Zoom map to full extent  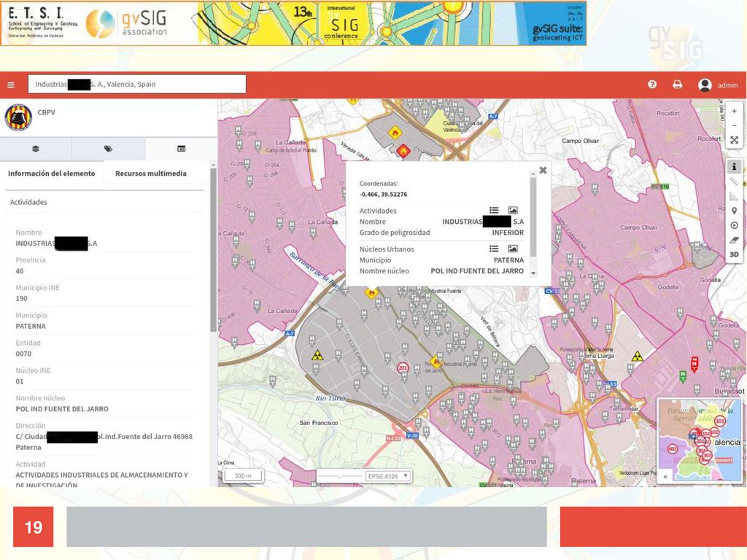tap(734, 140)
